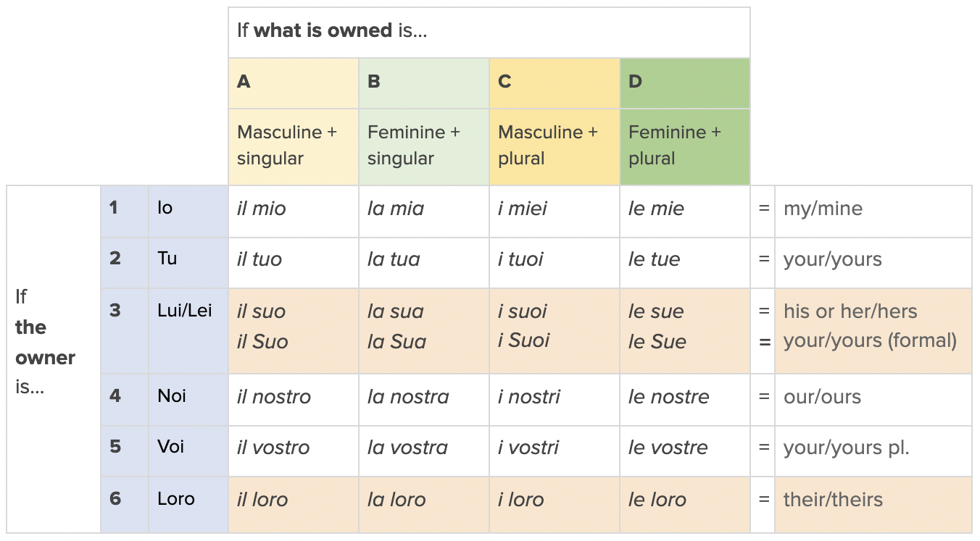Click column header letter A
980x541 pixels.
[244, 82]
